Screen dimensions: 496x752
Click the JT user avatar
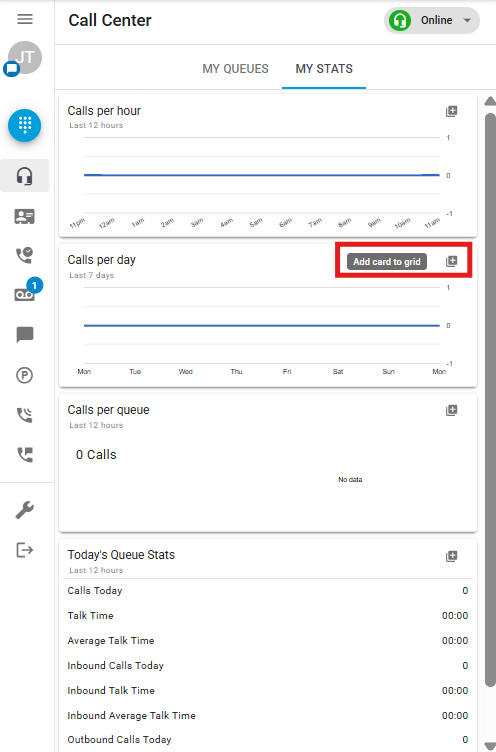(x=25, y=58)
